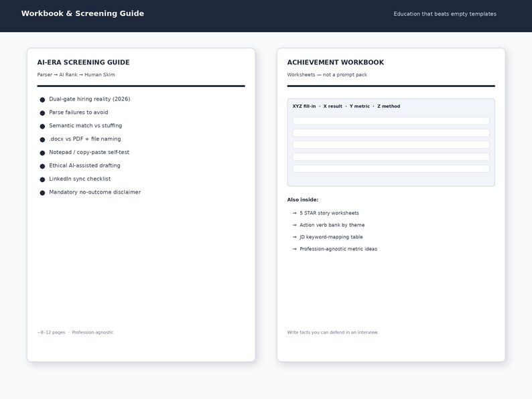Click the XYZ fill-in header label

point(346,106)
